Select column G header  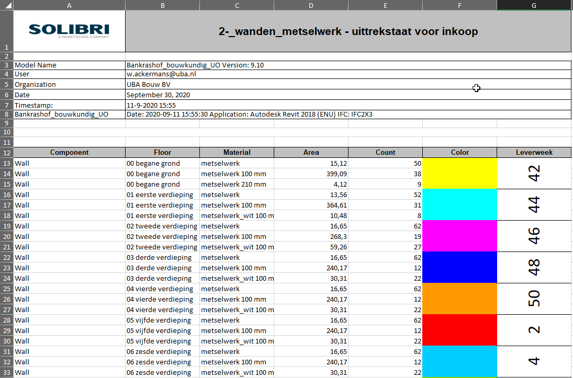pyautogui.click(x=534, y=5)
